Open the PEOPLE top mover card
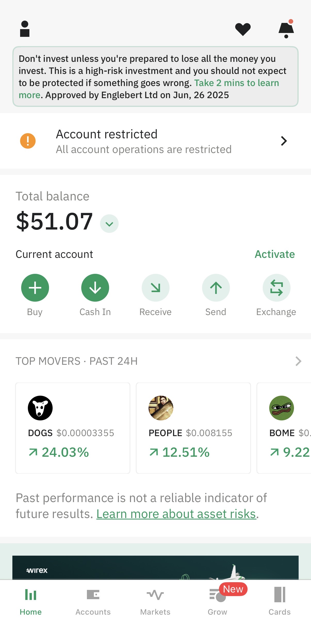Screen dimensions: 311x644 pyautogui.click(x=193, y=428)
